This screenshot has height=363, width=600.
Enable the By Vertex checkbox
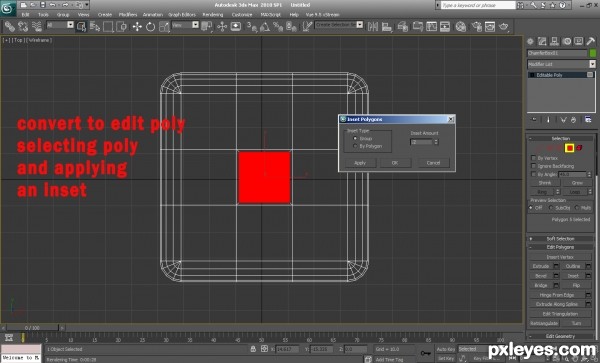tap(533, 158)
